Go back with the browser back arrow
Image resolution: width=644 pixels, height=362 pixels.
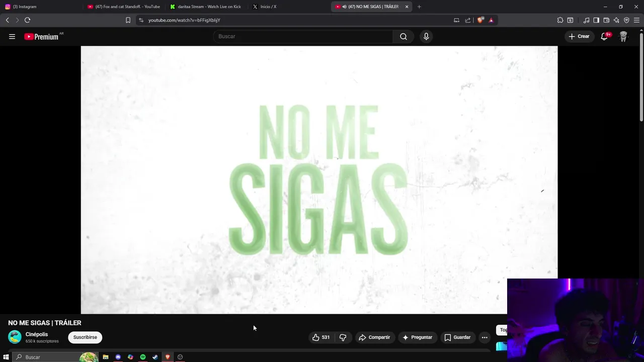tap(8, 20)
